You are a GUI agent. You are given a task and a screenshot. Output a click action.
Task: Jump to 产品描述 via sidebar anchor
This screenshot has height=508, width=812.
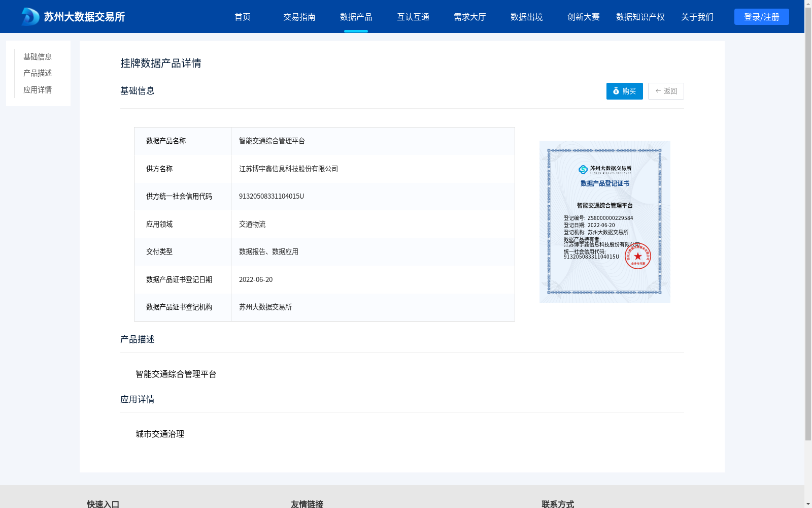38,73
